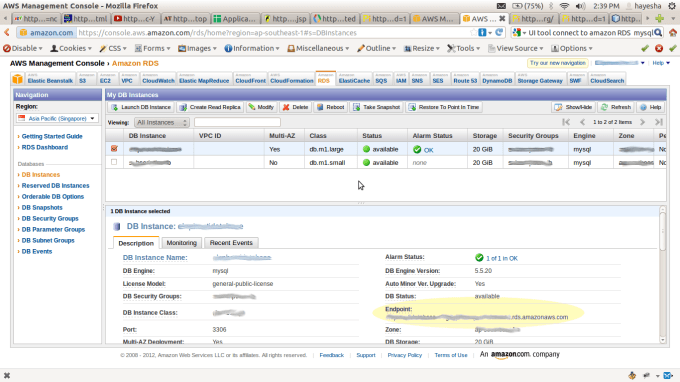Open DB Snapshots in navigation
The height and width of the screenshot is (382, 680).
[x=42, y=208]
